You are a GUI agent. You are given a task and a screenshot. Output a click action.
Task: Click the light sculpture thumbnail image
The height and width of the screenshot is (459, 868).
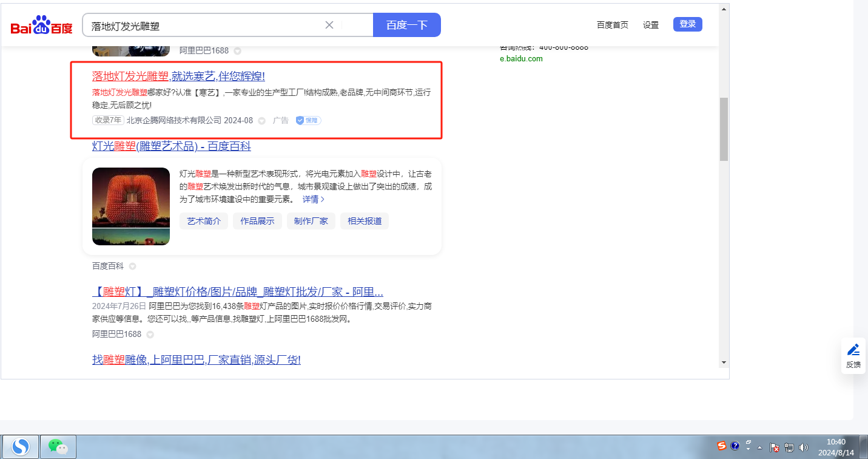[x=131, y=206]
